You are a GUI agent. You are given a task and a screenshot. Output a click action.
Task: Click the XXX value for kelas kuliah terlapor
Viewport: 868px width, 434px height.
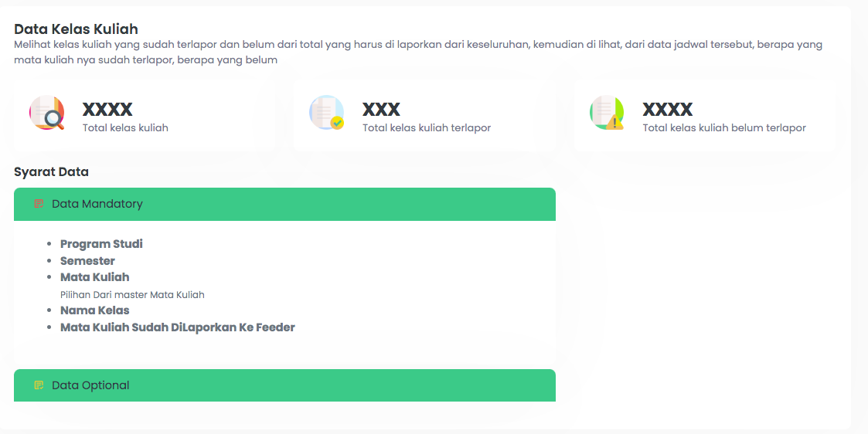(381, 110)
